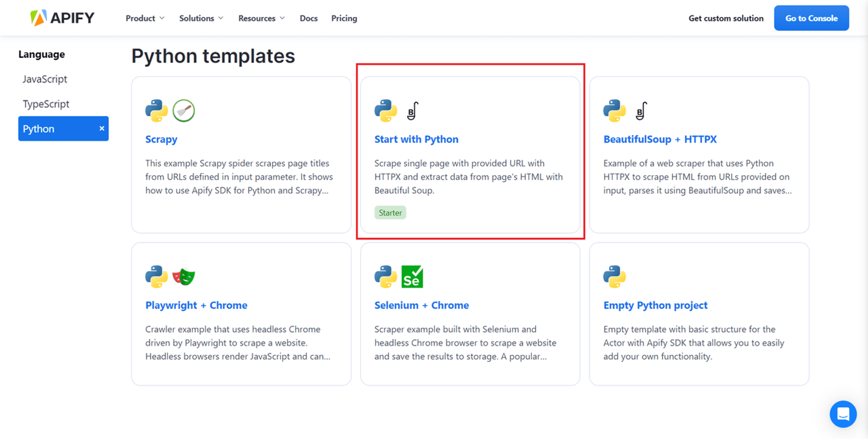
Task: Click Python icon in Playwright + Chrome card
Action: point(156,277)
